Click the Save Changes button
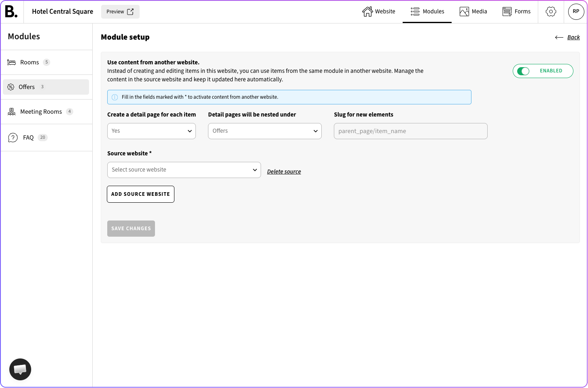Viewport: 588px width, 388px height. (131, 229)
